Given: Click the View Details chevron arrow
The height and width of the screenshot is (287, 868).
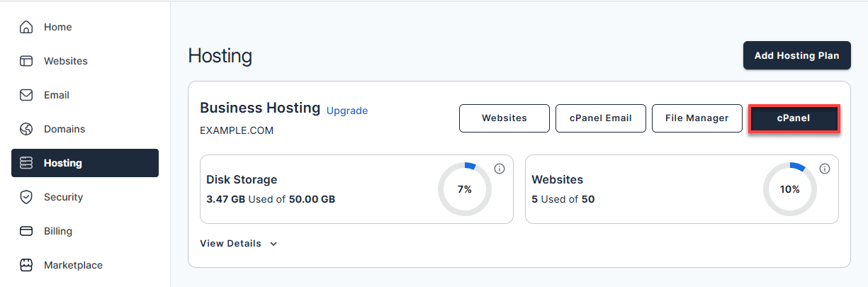Looking at the screenshot, I should coord(274,244).
